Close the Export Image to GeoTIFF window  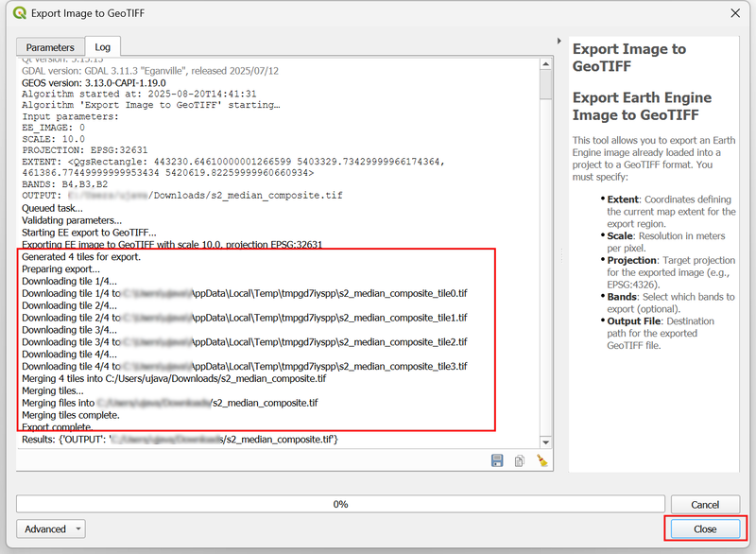point(735,14)
